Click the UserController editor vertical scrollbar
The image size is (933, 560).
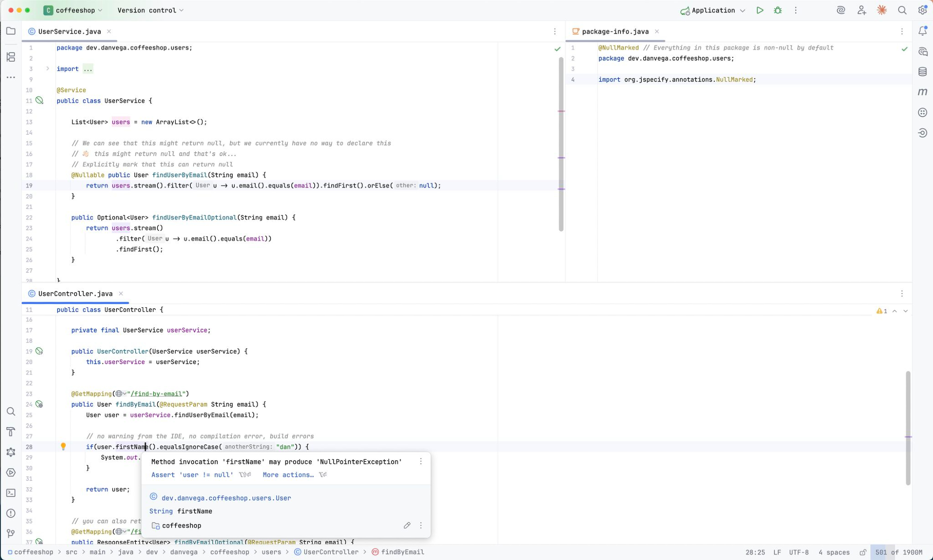pos(908,428)
